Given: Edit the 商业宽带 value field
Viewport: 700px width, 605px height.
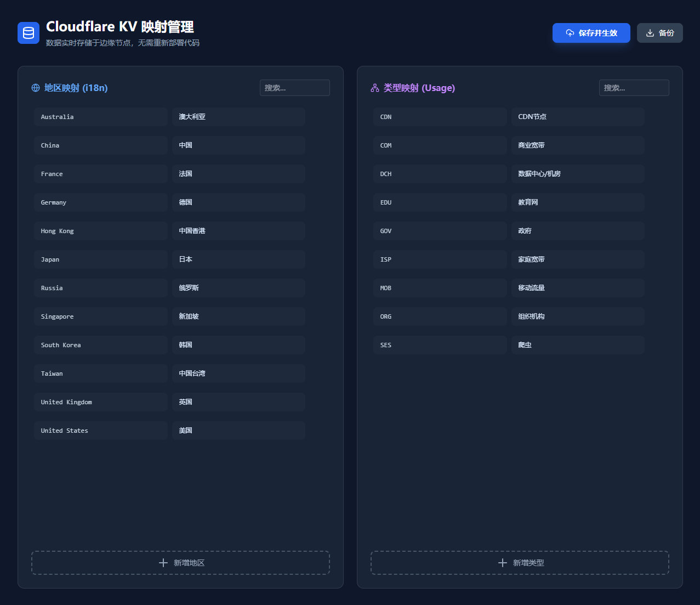Looking at the screenshot, I should (x=578, y=145).
